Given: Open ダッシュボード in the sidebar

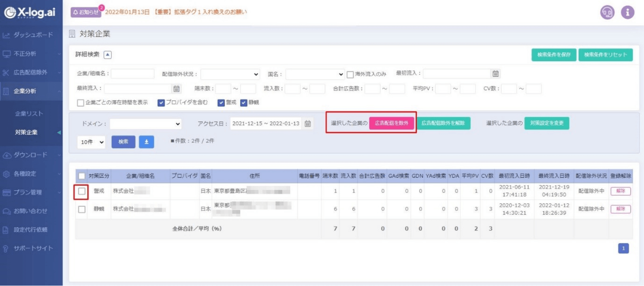Looking at the screenshot, I should pyautogui.click(x=33, y=35).
